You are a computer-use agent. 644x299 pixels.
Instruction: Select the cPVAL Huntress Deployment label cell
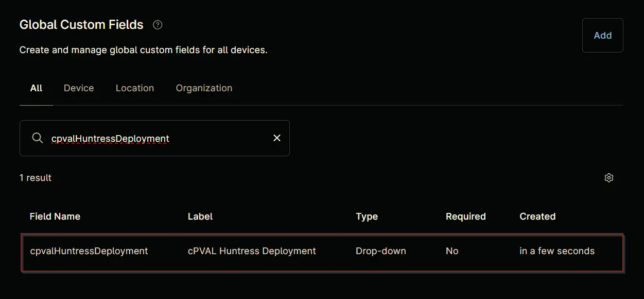[252, 251]
